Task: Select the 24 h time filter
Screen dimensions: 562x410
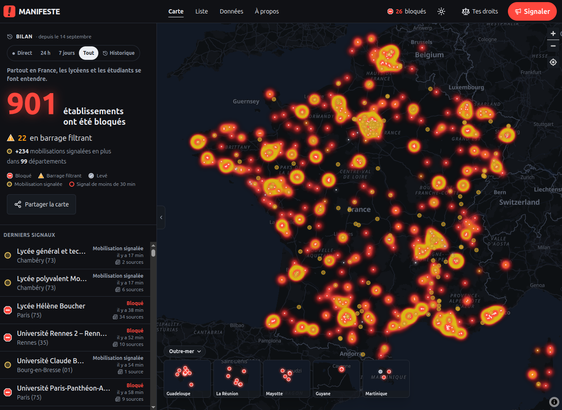Action: [x=46, y=53]
